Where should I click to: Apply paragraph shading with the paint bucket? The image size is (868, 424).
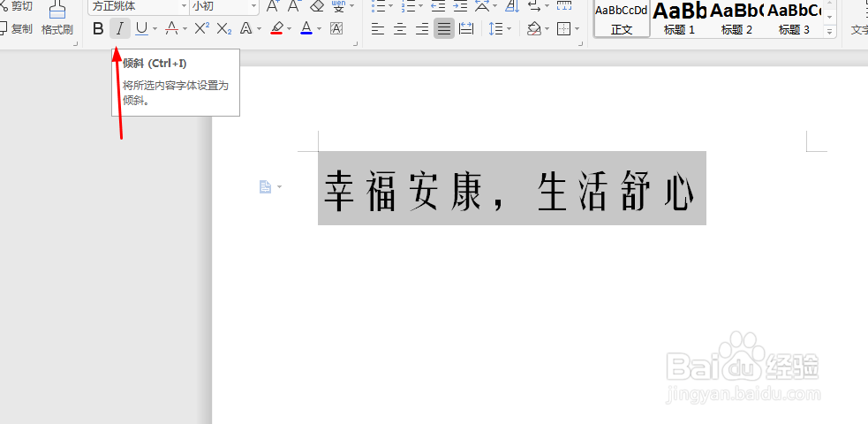click(533, 29)
